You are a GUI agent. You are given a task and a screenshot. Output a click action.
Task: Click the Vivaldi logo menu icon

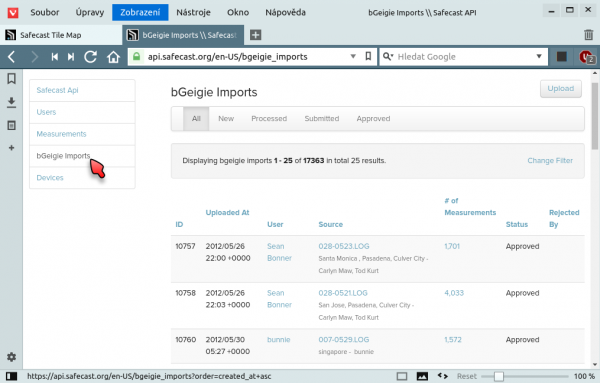(x=13, y=13)
